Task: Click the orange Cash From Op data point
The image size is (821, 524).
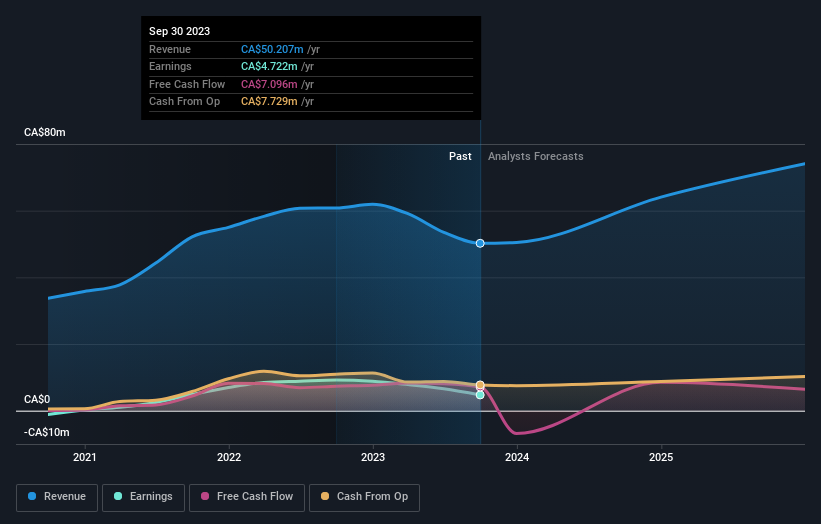Action: point(480,385)
